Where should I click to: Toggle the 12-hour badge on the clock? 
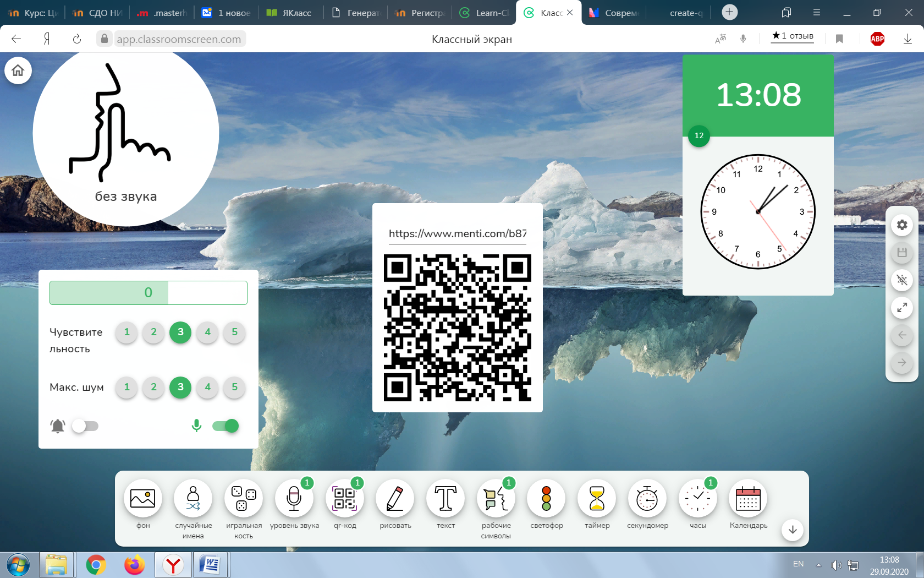[699, 135]
